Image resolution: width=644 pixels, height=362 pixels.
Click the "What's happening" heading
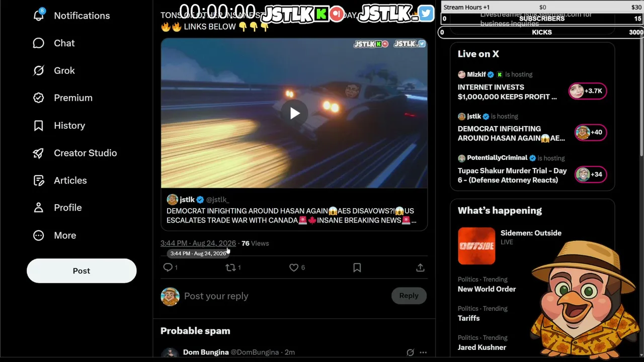(500, 211)
